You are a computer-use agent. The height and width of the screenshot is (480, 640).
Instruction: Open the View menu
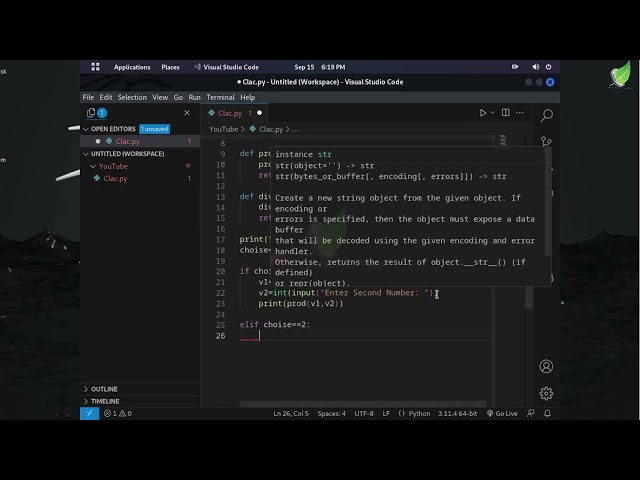(160, 97)
